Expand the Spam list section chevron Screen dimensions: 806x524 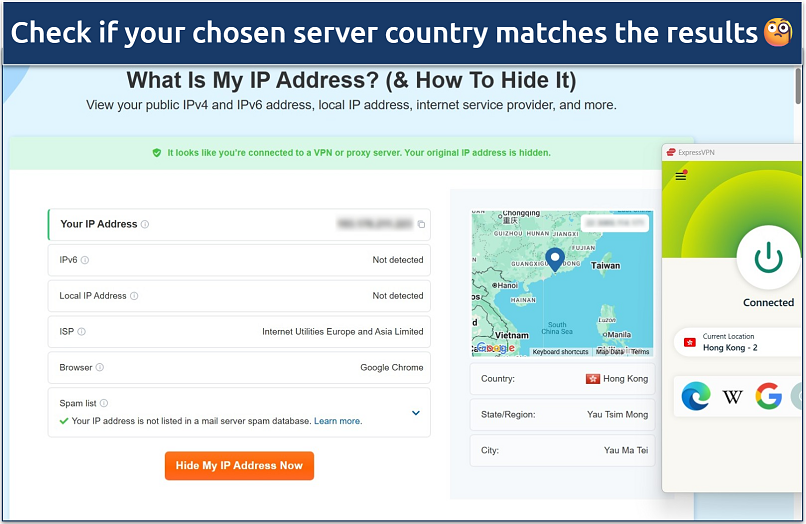click(x=416, y=412)
